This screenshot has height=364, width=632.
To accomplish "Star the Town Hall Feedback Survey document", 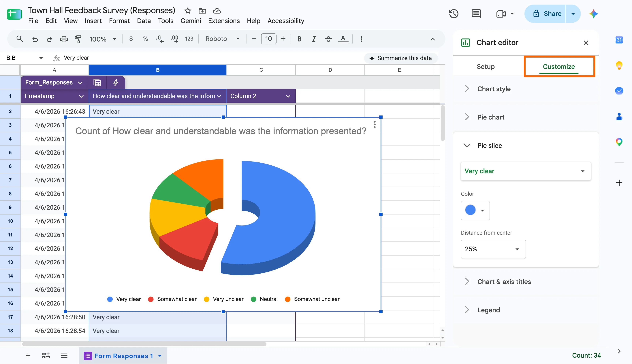I will coord(188,11).
